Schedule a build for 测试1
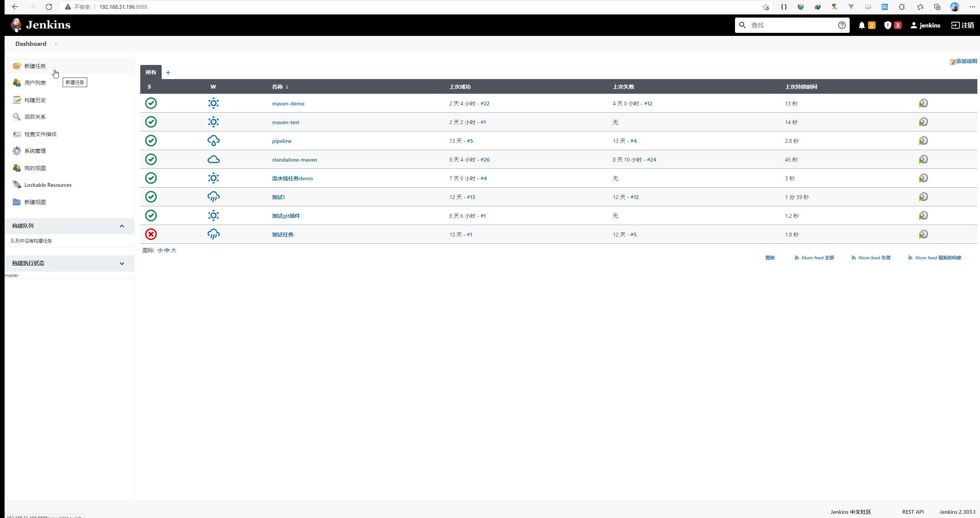The height and width of the screenshot is (518, 980). point(923,197)
